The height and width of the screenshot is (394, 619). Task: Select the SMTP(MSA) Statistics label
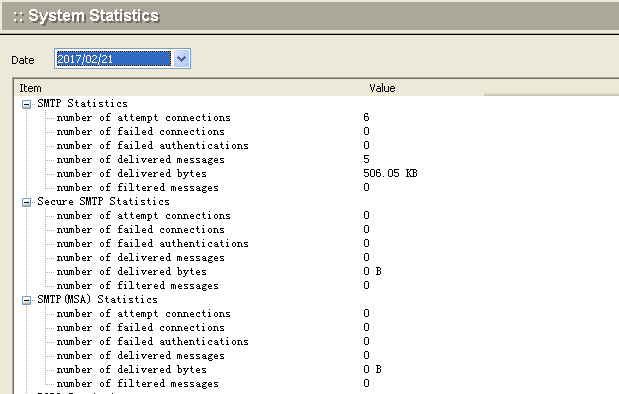(x=98, y=299)
